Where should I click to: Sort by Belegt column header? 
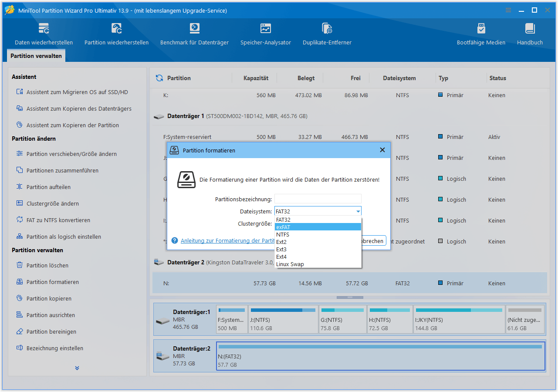(x=306, y=78)
